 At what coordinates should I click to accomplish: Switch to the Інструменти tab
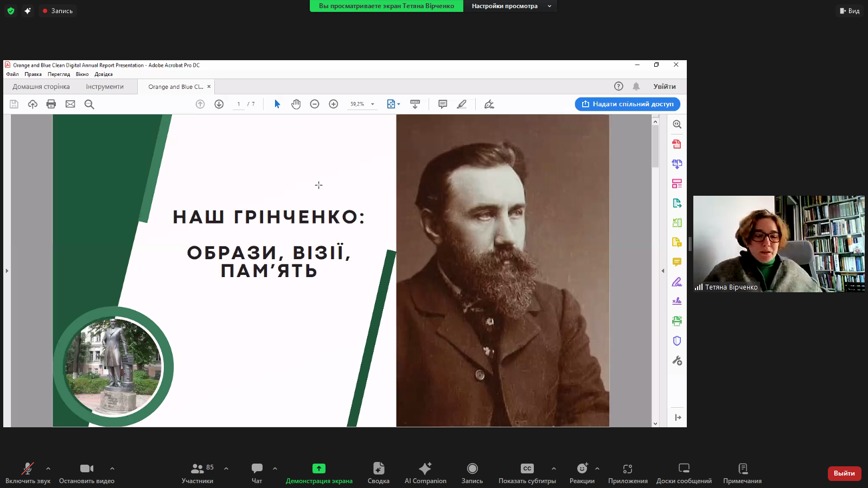pos(105,87)
